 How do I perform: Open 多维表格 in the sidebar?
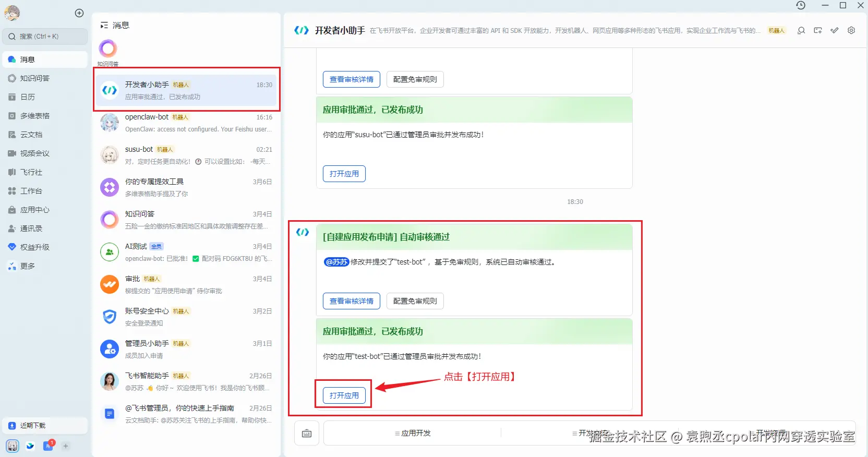pyautogui.click(x=45, y=116)
